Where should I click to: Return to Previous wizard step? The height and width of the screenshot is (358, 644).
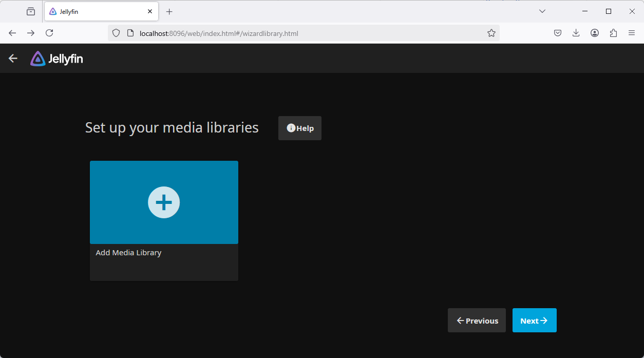pos(477,321)
